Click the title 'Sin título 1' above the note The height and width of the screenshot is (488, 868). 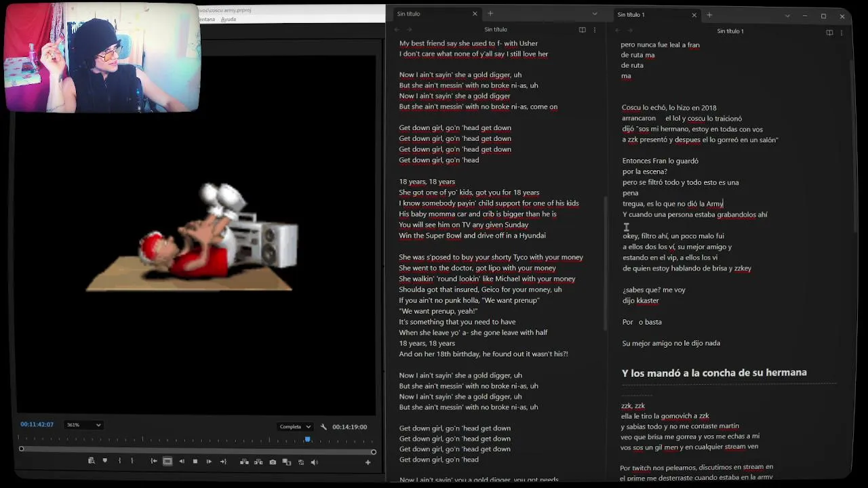[x=730, y=31]
